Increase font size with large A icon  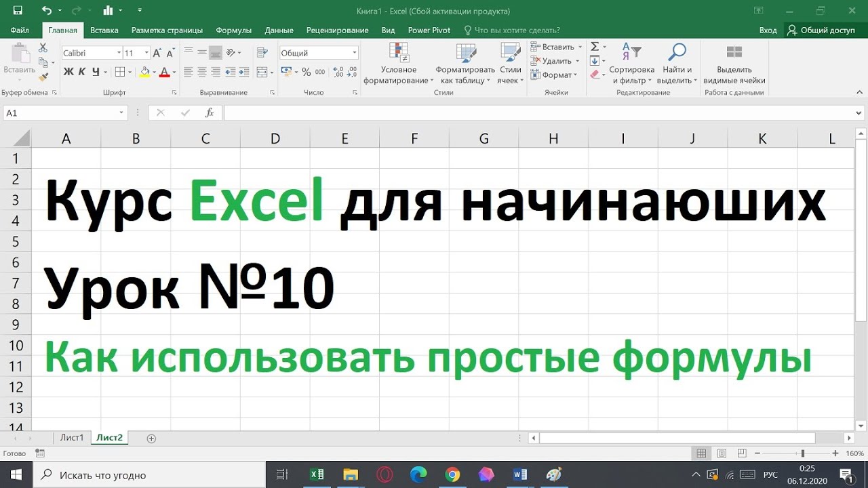(157, 53)
